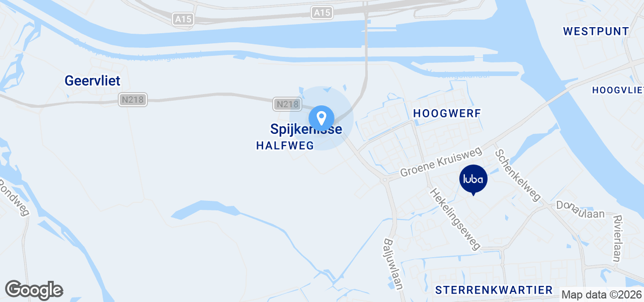
Task: Click the HALFWEG neighborhood label
Action: 285,145
